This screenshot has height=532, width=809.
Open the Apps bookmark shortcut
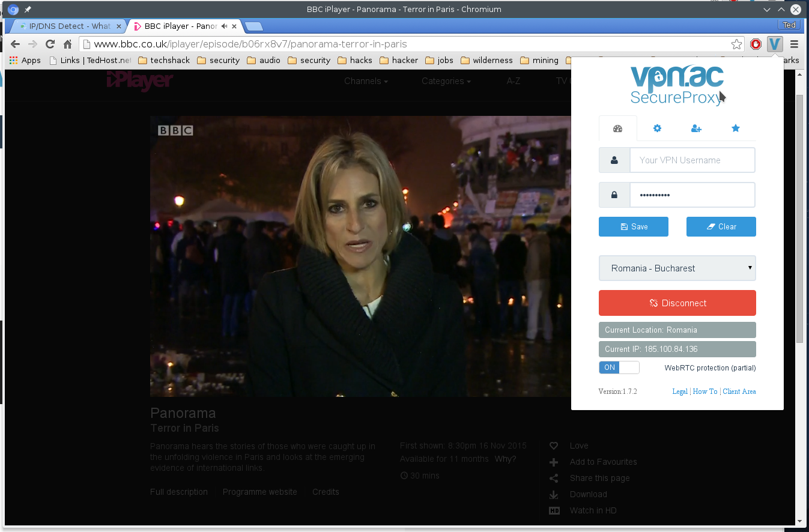coord(25,60)
